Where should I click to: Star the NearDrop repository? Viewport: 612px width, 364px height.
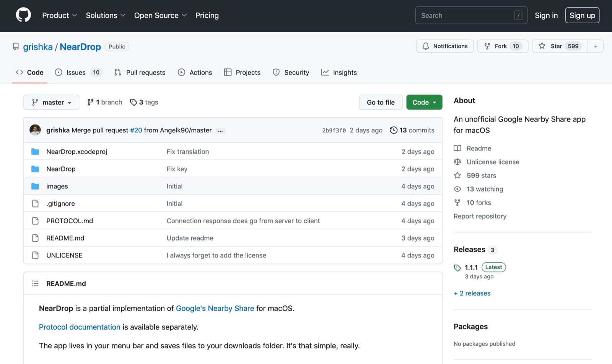(x=560, y=46)
